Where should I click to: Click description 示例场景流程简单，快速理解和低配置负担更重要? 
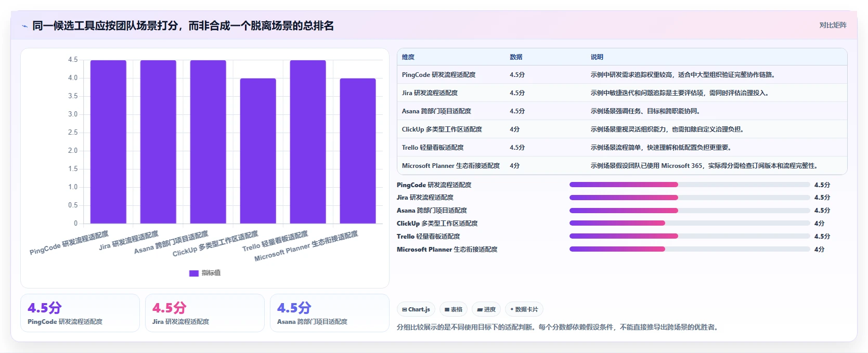click(662, 148)
